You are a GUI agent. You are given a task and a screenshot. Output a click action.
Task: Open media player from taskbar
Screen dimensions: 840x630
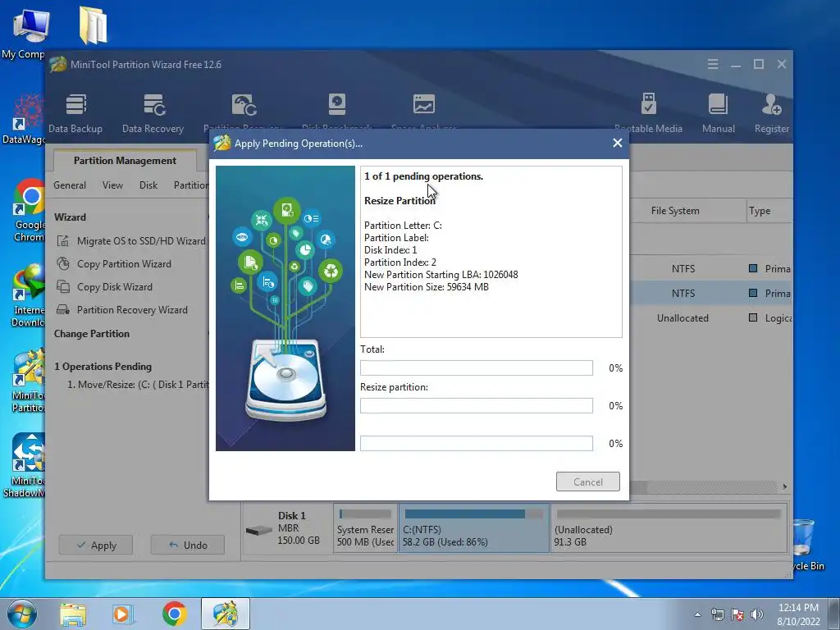[122, 614]
